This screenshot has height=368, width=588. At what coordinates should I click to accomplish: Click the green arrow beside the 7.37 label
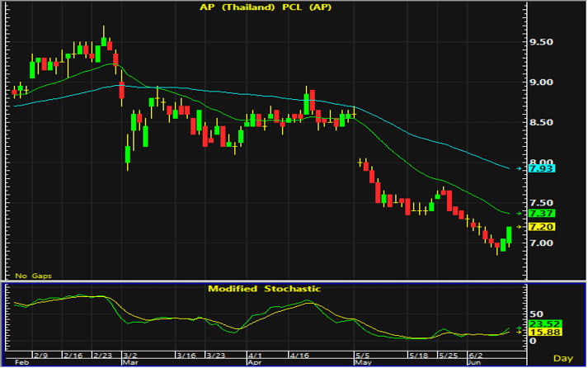coord(519,214)
